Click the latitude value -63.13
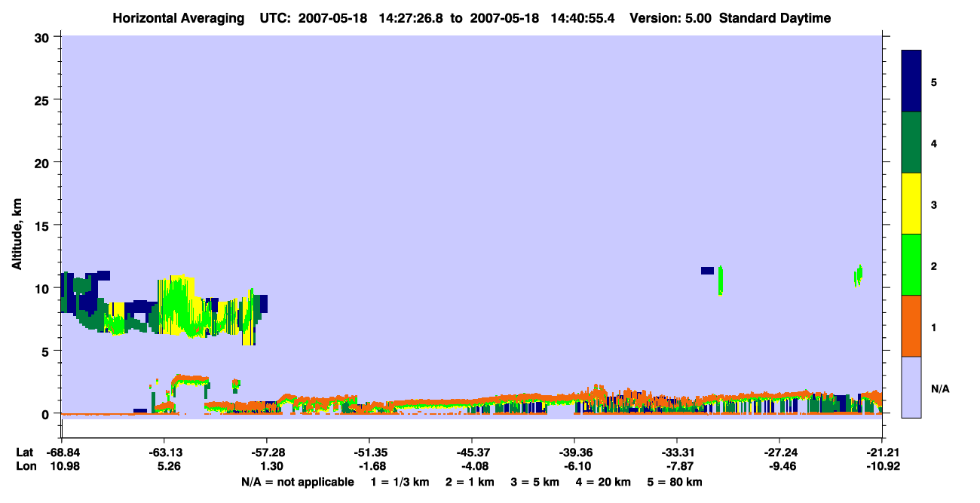Screen dimensions: 980x503 pos(164,452)
